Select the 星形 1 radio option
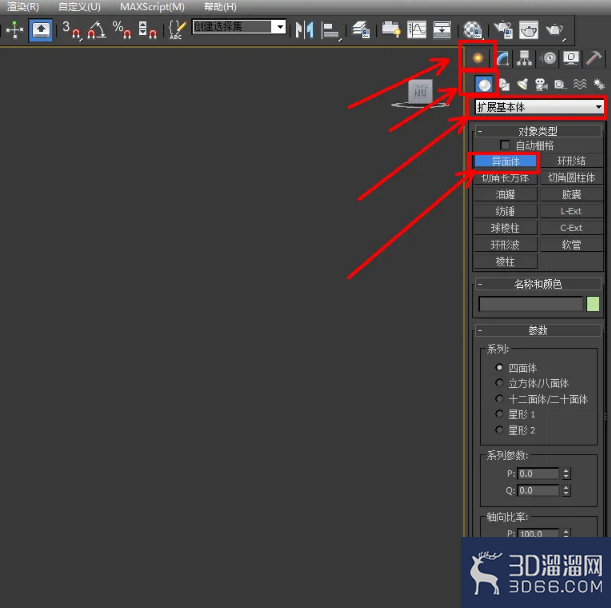This screenshot has width=611, height=608. [x=499, y=414]
